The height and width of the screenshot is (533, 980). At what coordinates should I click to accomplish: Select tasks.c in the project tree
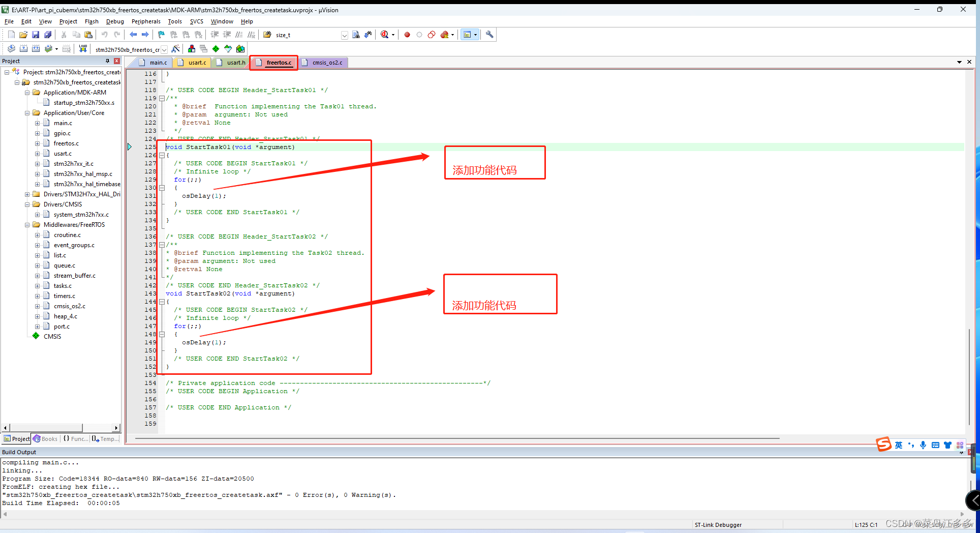63,286
